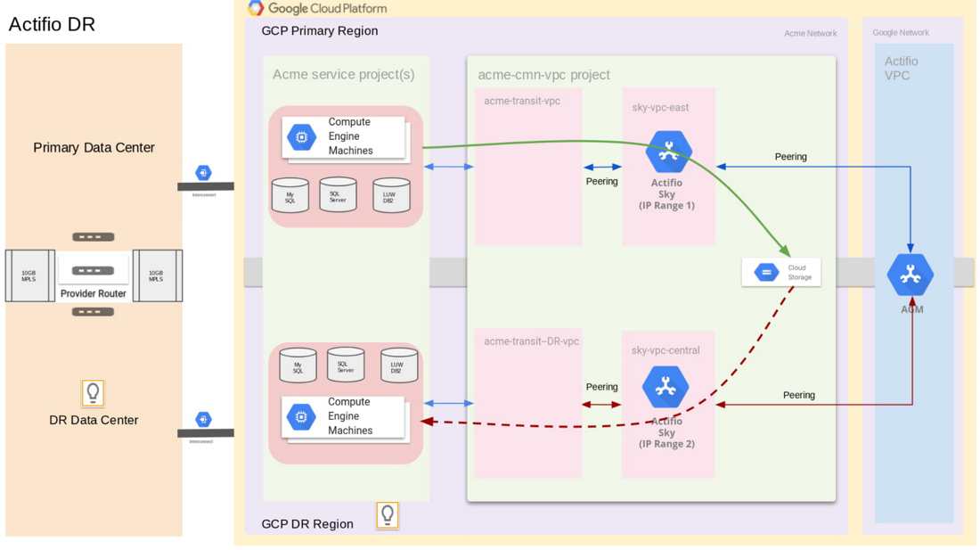Image resolution: width=980 pixels, height=550 pixels.
Task: Click the LUW DB2 cylinder above the lower Compute Engine box
Action: (399, 365)
